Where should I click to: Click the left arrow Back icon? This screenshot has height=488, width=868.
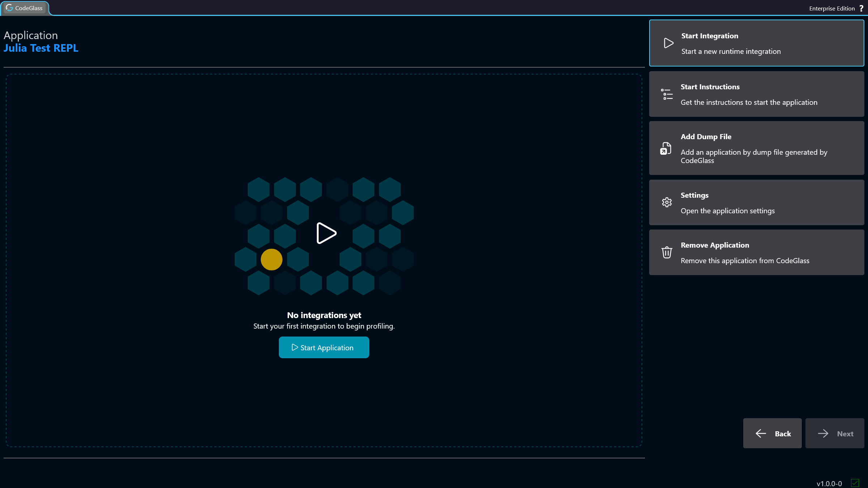pyautogui.click(x=761, y=433)
